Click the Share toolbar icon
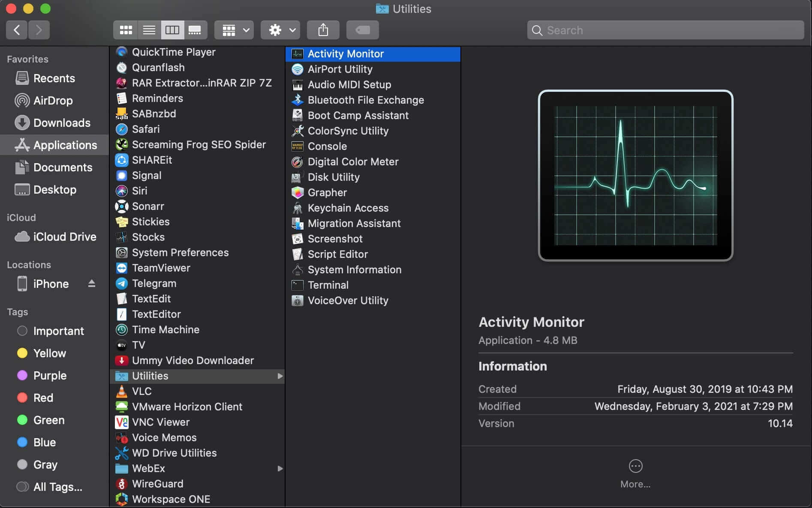The height and width of the screenshot is (508, 812). (323, 30)
